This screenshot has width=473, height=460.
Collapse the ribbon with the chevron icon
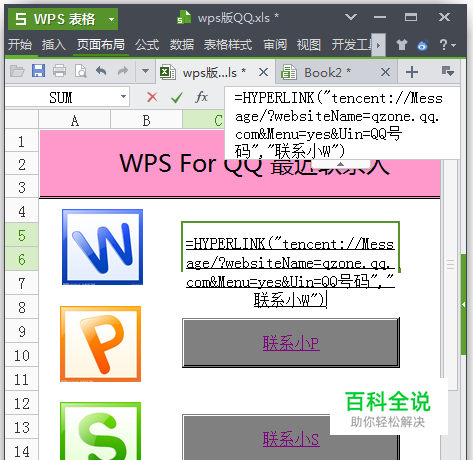(351, 17)
